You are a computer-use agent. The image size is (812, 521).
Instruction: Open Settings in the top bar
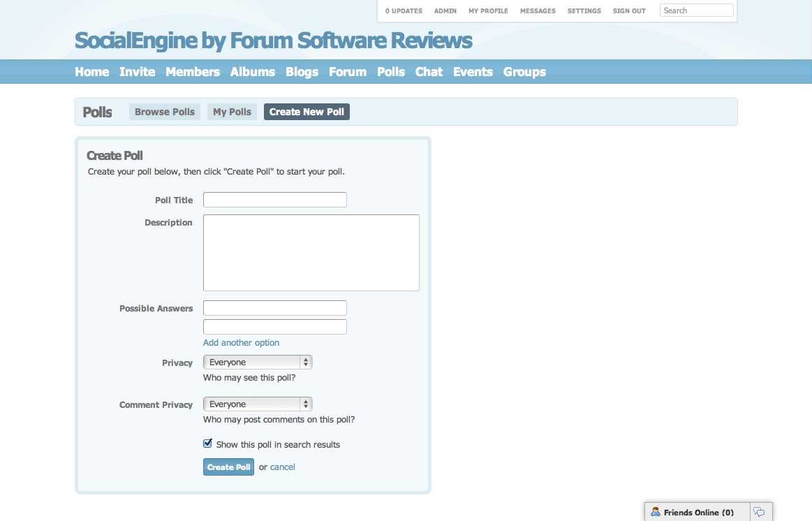pos(584,11)
